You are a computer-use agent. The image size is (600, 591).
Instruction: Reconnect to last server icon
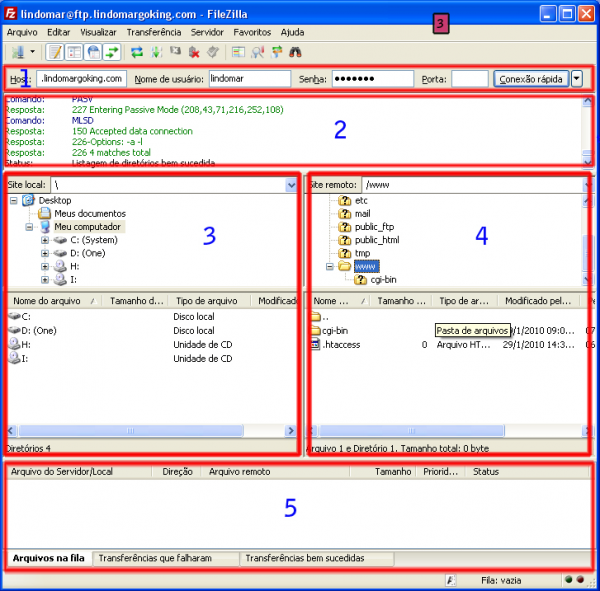213,52
